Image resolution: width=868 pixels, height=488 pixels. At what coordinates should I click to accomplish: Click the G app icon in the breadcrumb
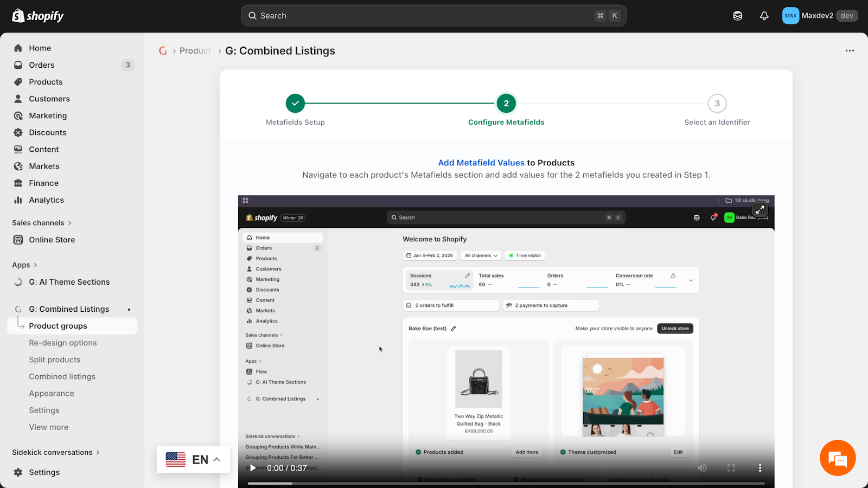coord(163,51)
